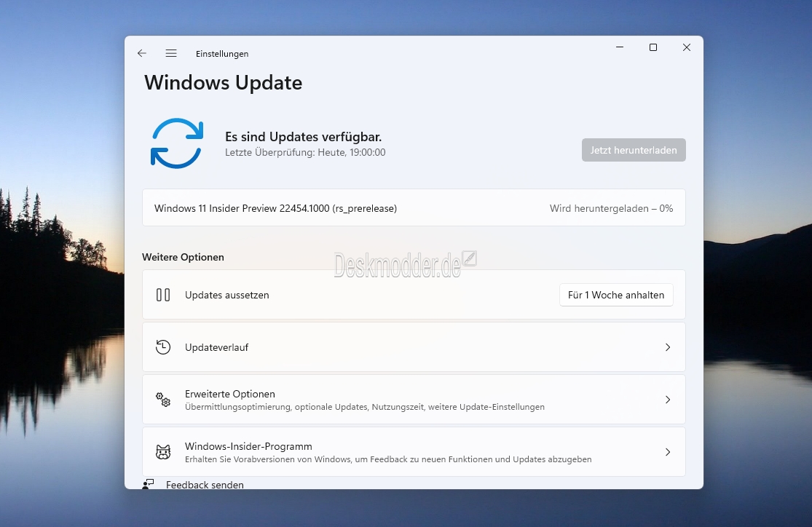Click the Updateverlauf history clock icon
The width and height of the screenshot is (812, 527).
tap(163, 347)
